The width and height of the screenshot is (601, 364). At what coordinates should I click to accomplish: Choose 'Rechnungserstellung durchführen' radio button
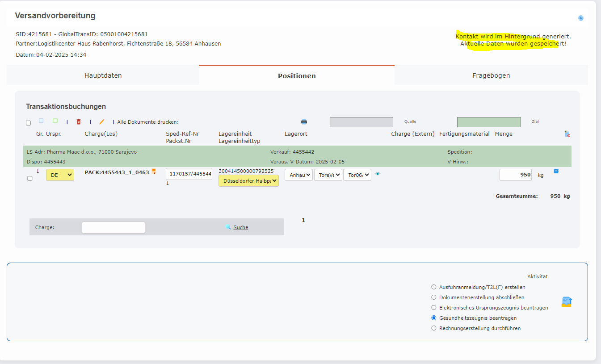(433, 328)
